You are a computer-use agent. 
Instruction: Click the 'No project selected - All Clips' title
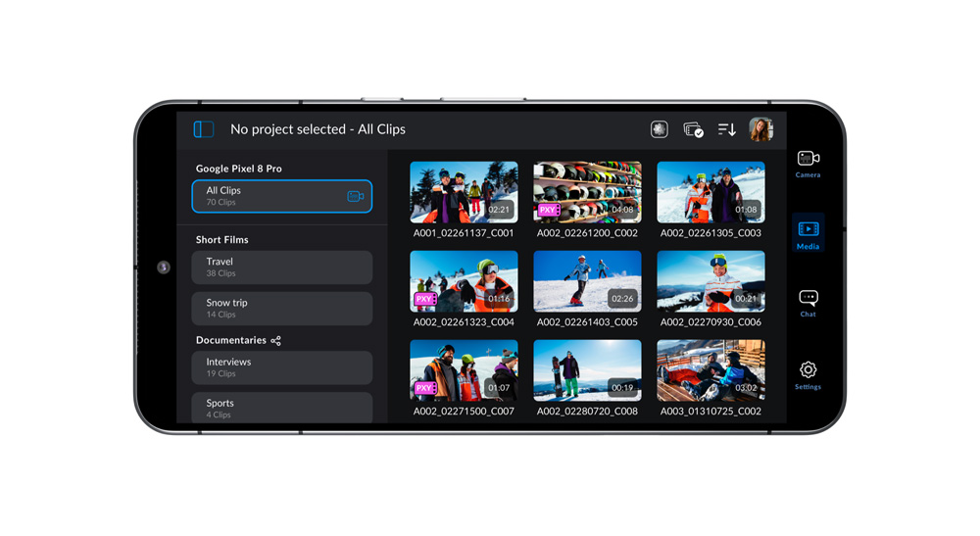click(318, 129)
